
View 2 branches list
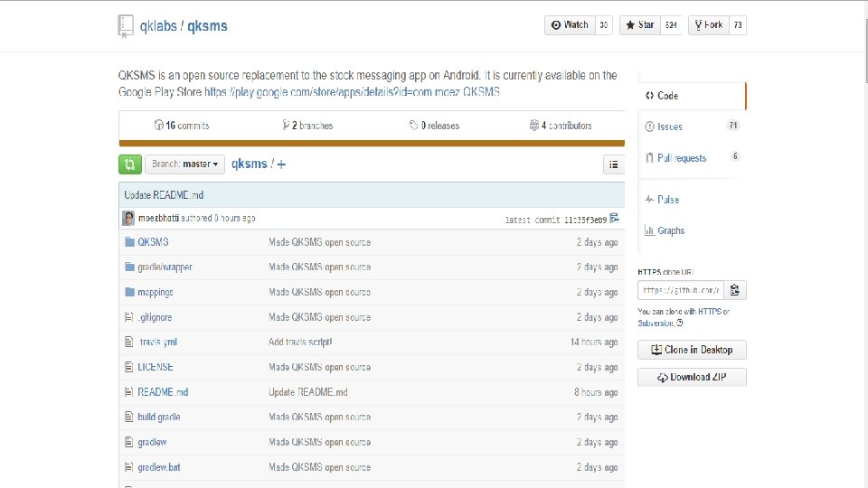pyautogui.click(x=307, y=126)
